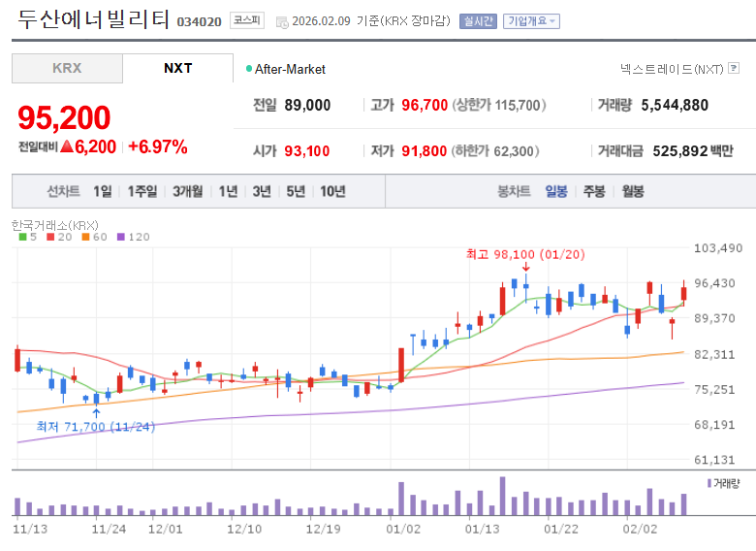Click the purple 거래량 legend marker

(x=709, y=483)
